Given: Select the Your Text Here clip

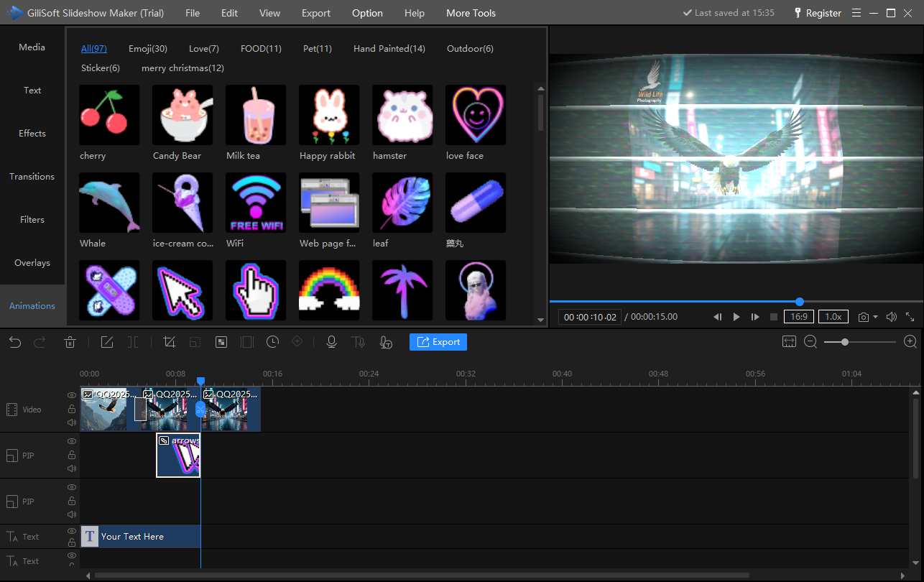Looking at the screenshot, I should pyautogui.click(x=140, y=537).
